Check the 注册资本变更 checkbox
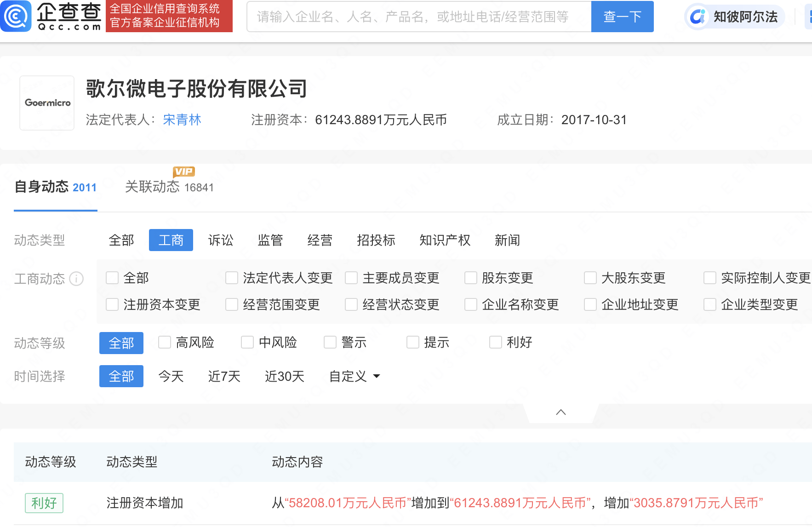This screenshot has width=812, height=527. tap(112, 304)
